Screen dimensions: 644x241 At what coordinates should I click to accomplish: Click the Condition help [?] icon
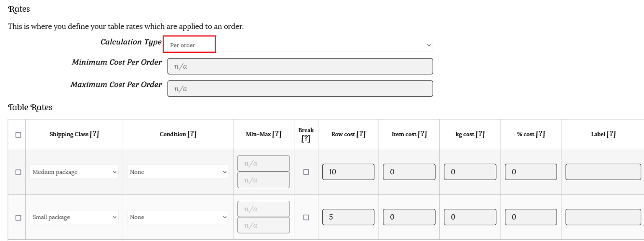(192, 135)
